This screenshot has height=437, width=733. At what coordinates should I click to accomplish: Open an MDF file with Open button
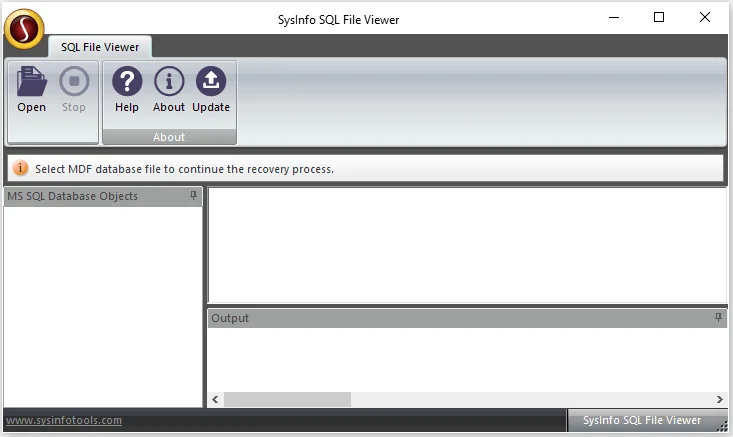[x=31, y=89]
